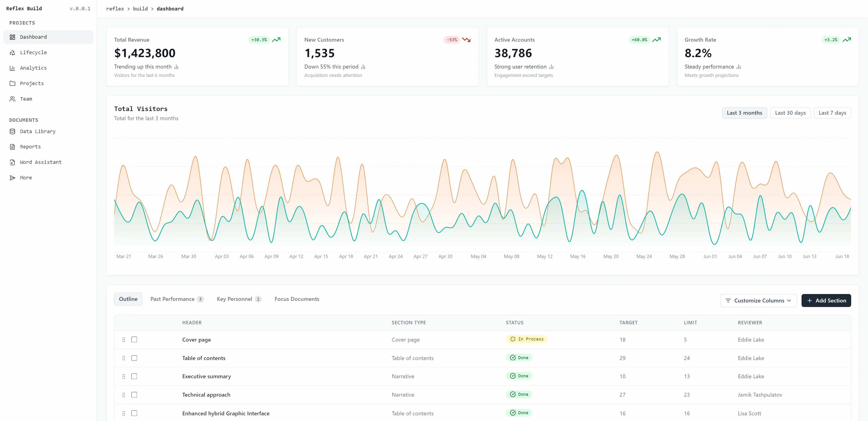The width and height of the screenshot is (868, 421).
Task: Click the Team people icon
Action: click(12, 99)
